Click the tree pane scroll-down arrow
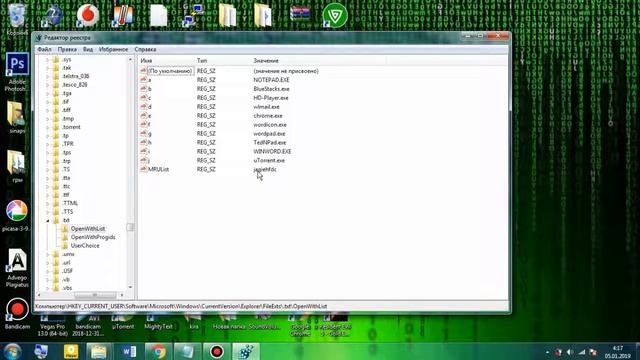640x360 pixels. pos(131,288)
